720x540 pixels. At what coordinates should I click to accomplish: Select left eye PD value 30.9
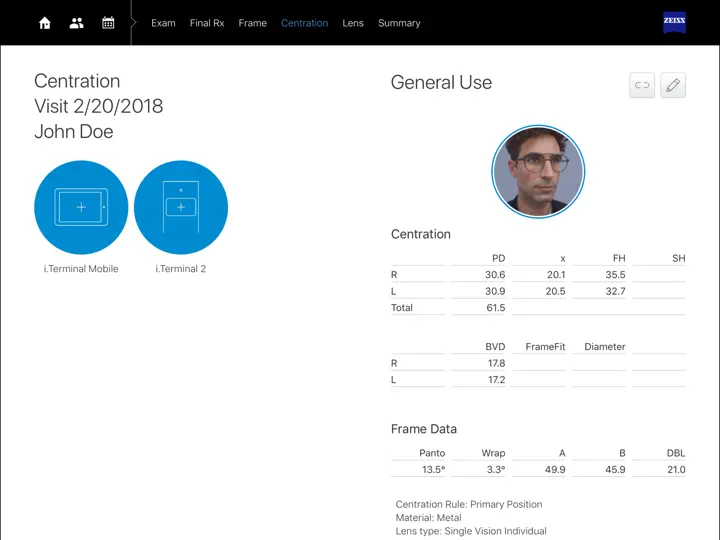coord(495,291)
